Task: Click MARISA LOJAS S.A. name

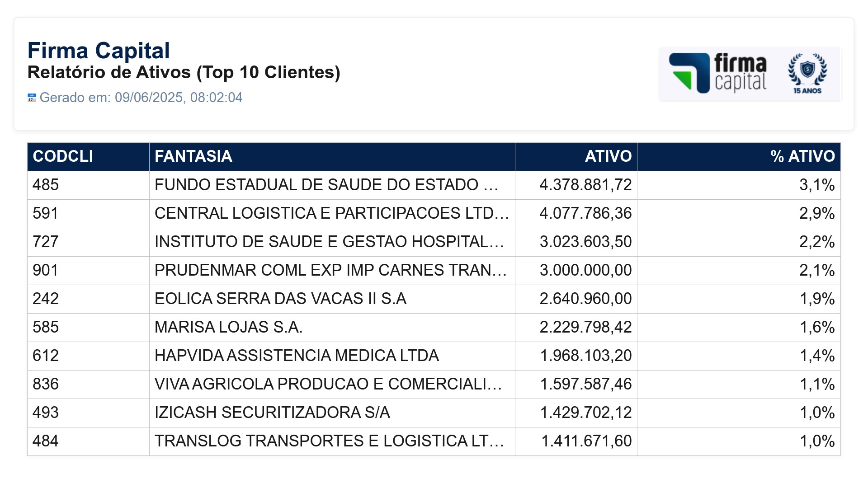Action: click(x=229, y=327)
